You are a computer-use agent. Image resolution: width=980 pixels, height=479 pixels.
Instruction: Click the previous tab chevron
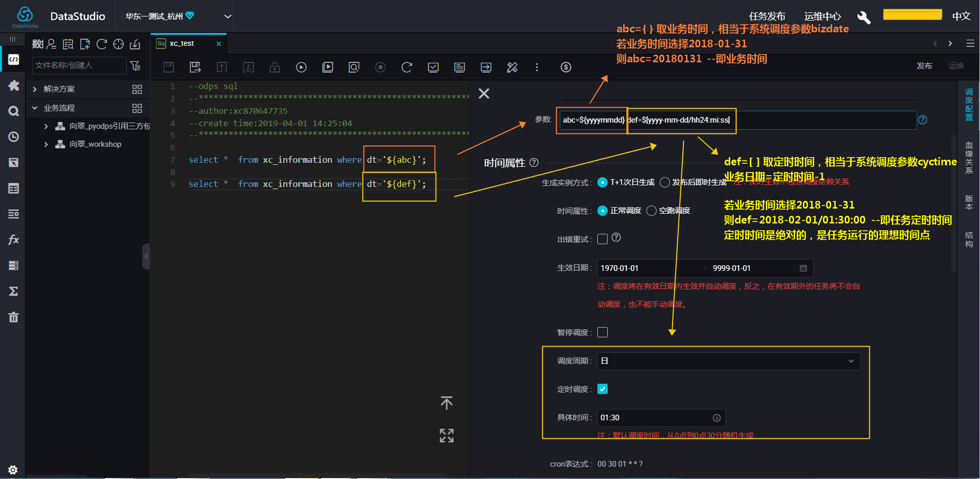[x=935, y=44]
